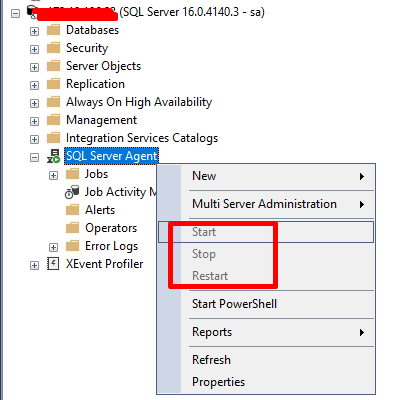This screenshot has height=400, width=420.
Task: Click the SQL Server Agent icon
Action: point(53,156)
